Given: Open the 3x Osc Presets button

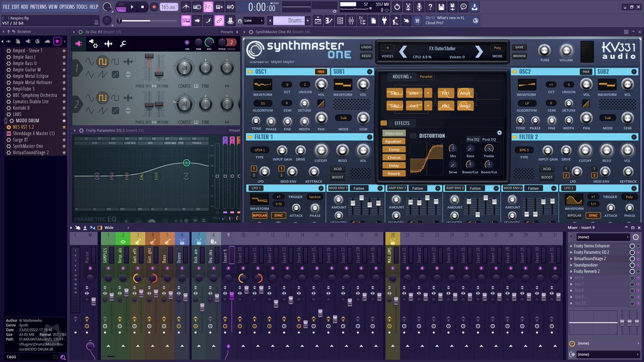Looking at the screenshot, I should click(227, 32).
